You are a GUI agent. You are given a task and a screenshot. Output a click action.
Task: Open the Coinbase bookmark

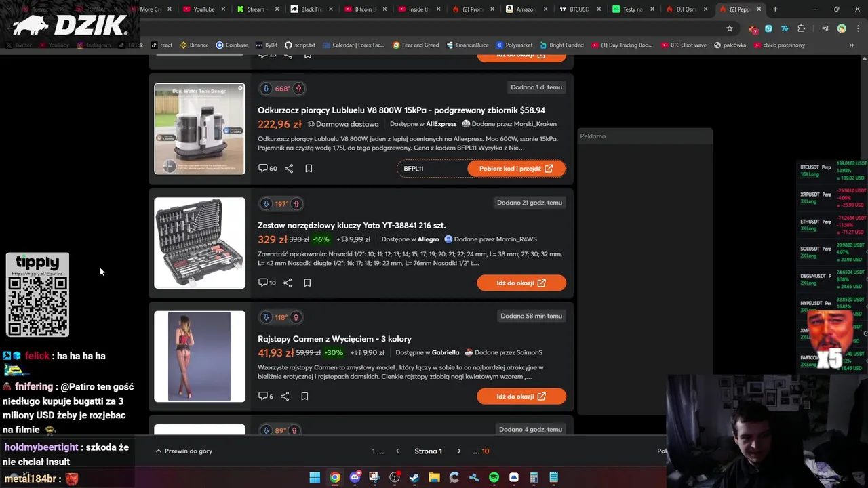232,45
